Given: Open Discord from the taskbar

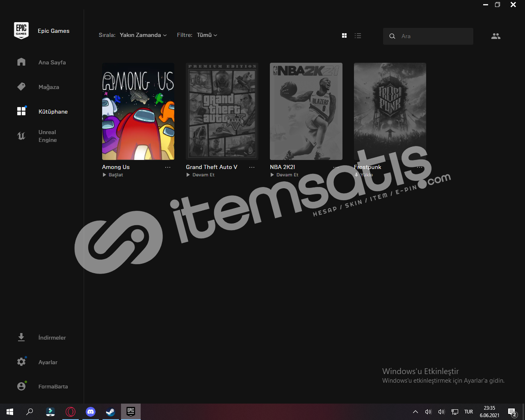Looking at the screenshot, I should 91,411.
